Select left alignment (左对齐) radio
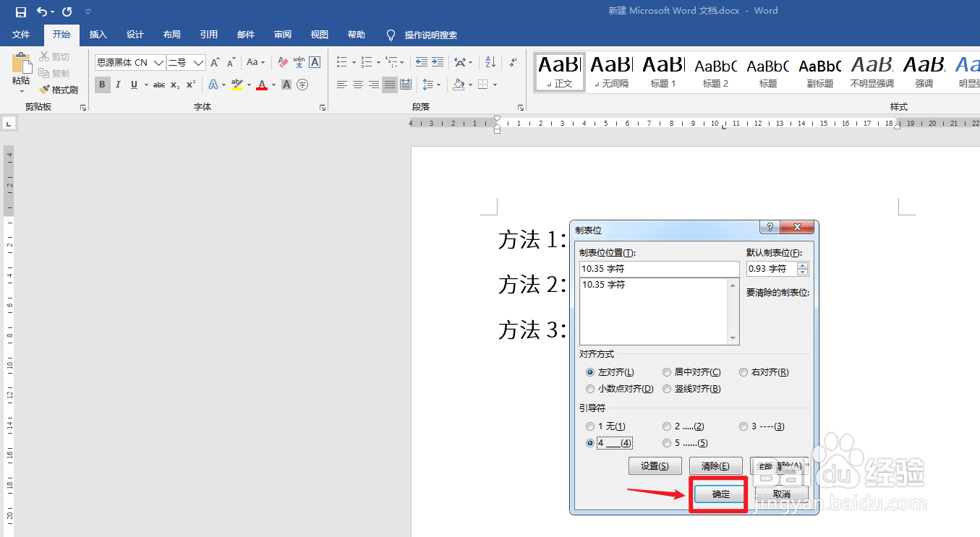 point(590,372)
